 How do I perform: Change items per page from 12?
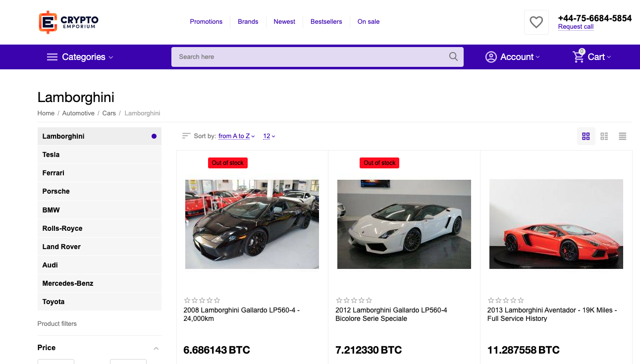[x=269, y=136]
